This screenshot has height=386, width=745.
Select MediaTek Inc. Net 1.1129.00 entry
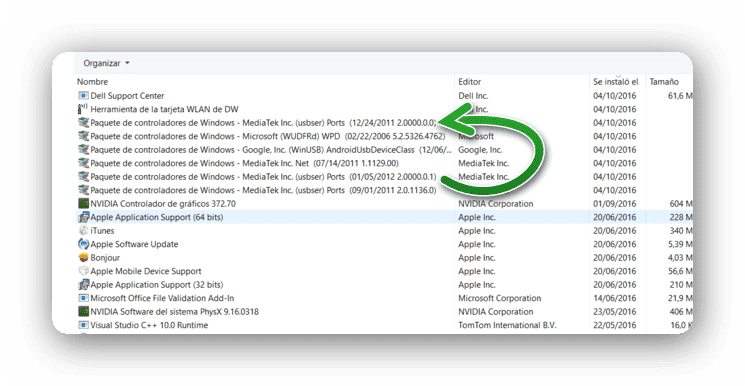(245, 163)
